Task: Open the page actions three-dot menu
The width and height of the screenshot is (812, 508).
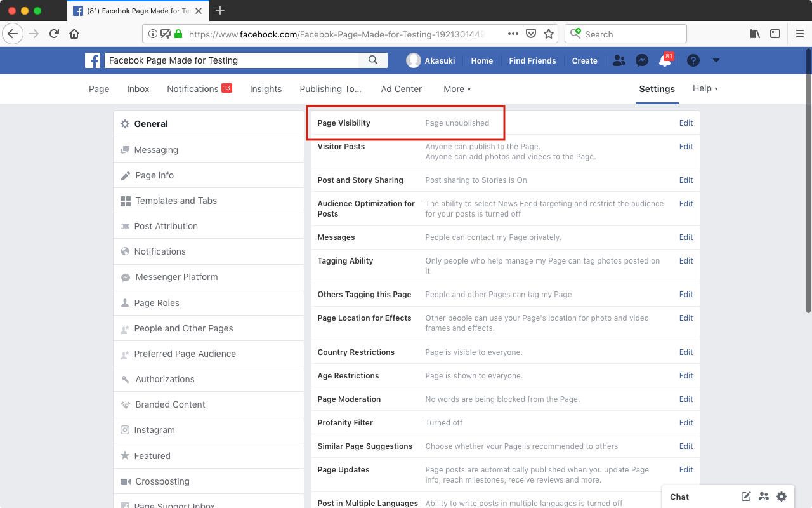Action: pyautogui.click(x=513, y=34)
